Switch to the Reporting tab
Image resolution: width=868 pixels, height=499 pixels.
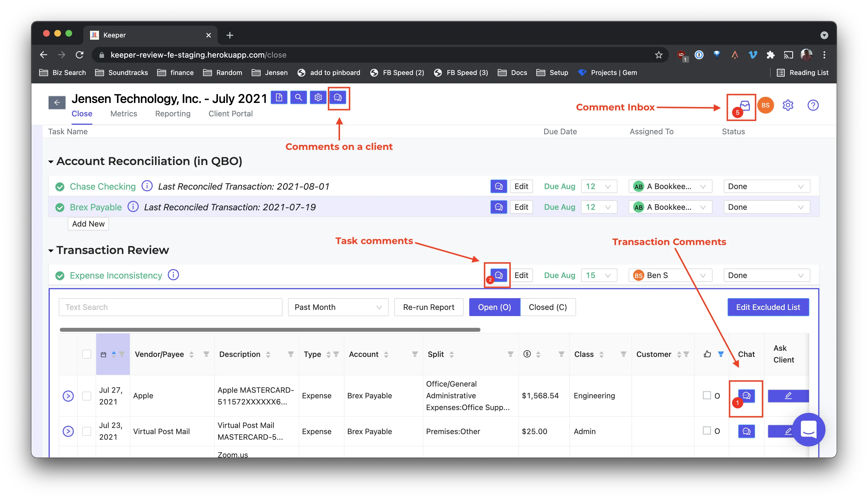tap(173, 114)
